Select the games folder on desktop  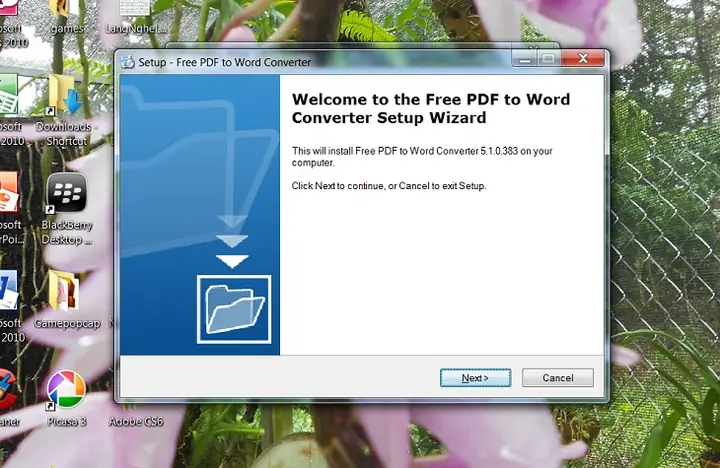pyautogui.click(x=67, y=17)
